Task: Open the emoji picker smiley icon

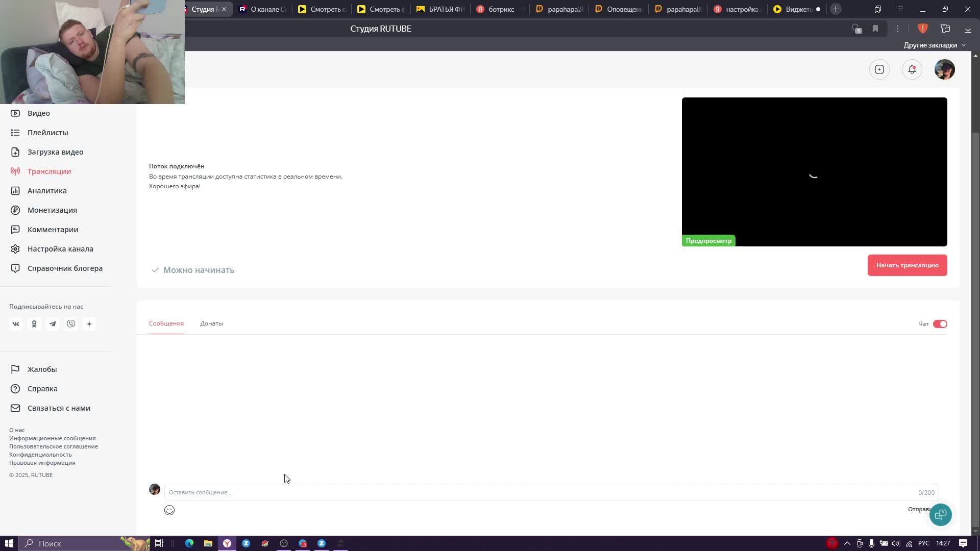Action: [169, 510]
